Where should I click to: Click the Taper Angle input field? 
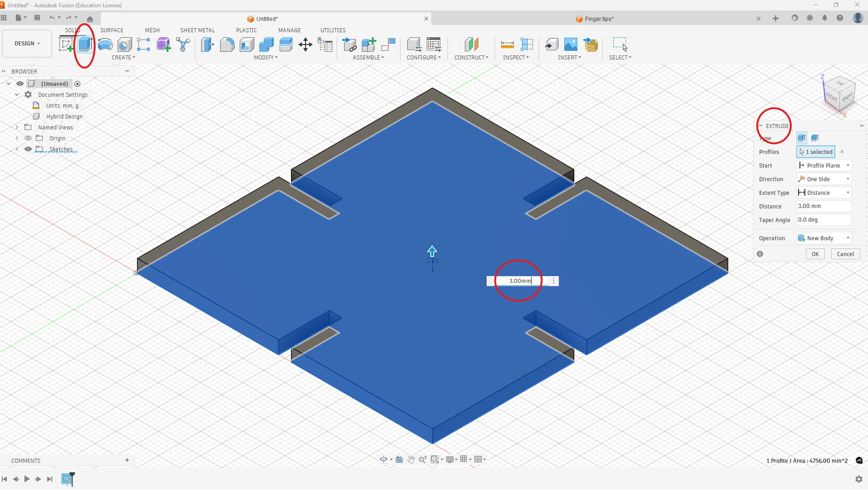coord(824,219)
